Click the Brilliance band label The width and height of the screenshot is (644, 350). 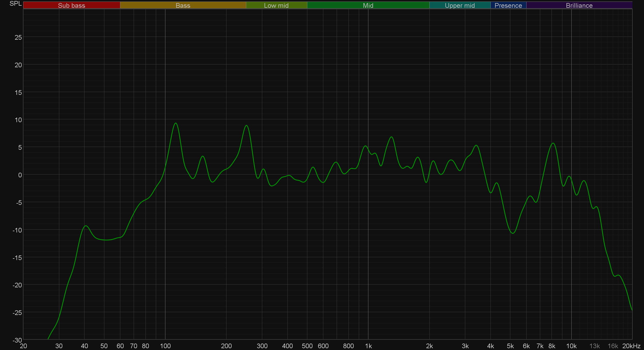pos(579,5)
